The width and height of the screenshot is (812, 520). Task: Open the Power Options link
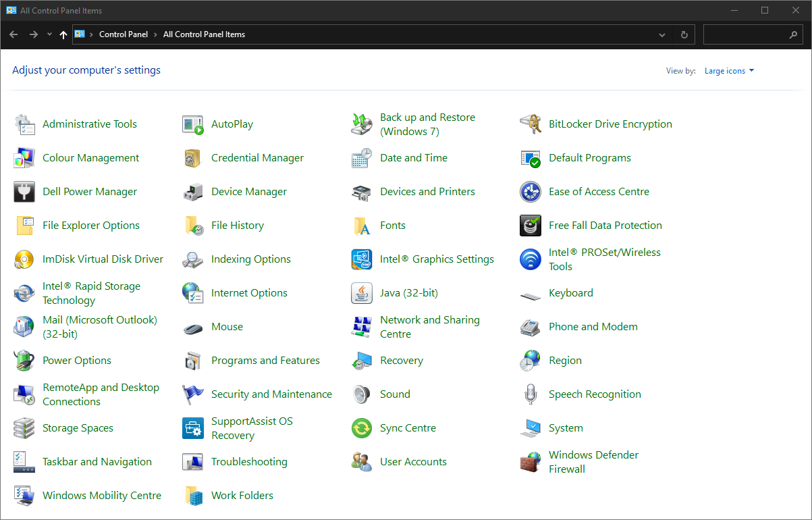click(77, 361)
